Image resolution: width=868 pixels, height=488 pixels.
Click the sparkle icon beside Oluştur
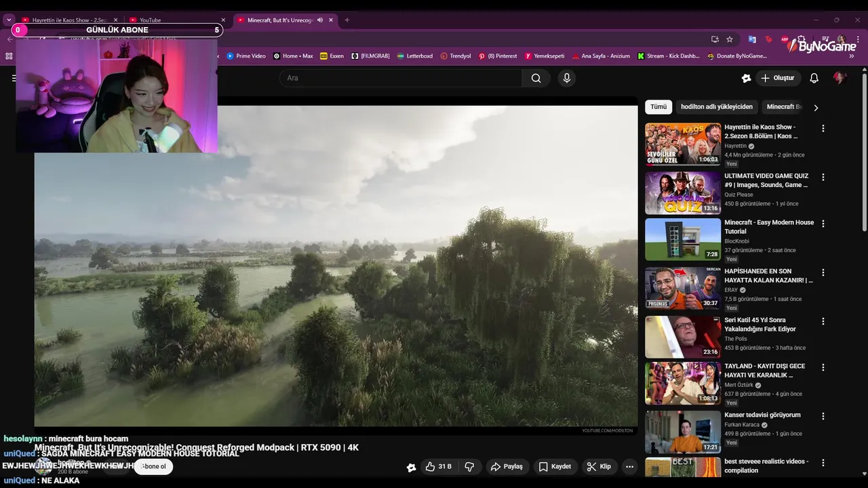point(746,78)
